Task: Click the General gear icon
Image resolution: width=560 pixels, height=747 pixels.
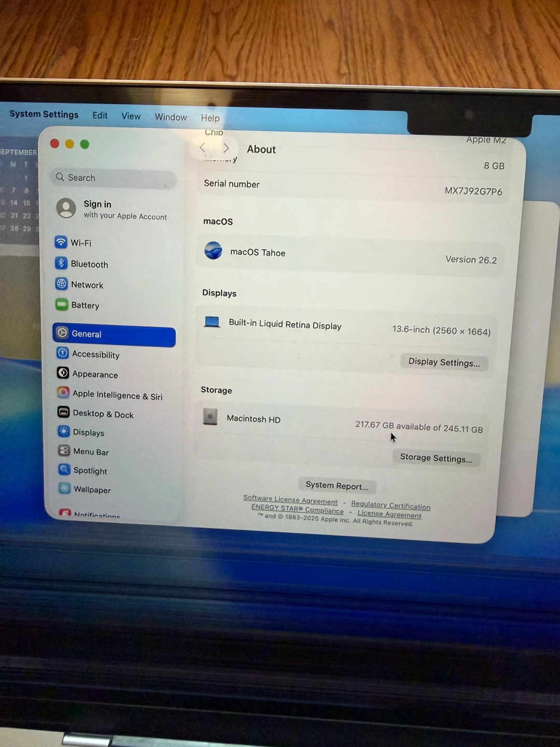Action: 62,333
